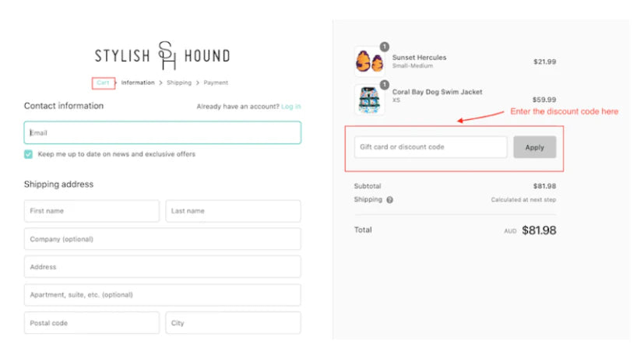
Task: Click quantity badge on Sunset Hercules image
Action: [384, 47]
